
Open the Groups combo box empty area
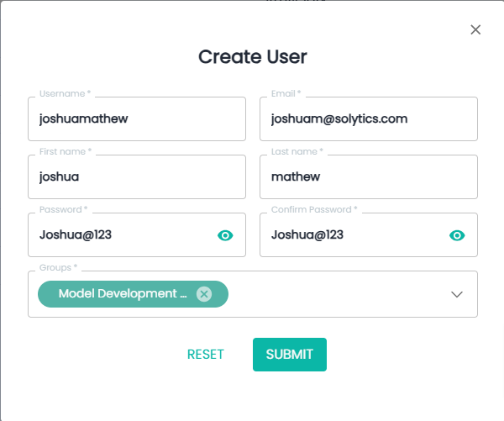[336, 294]
